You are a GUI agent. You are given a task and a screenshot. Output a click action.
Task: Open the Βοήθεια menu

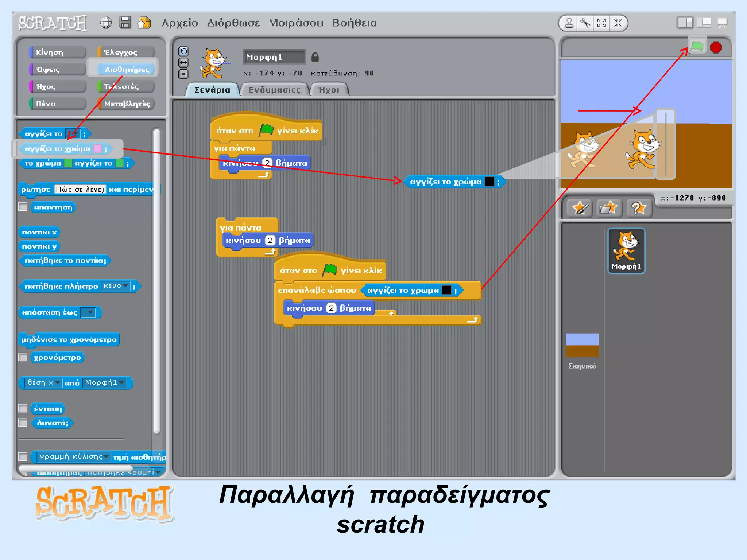point(355,23)
